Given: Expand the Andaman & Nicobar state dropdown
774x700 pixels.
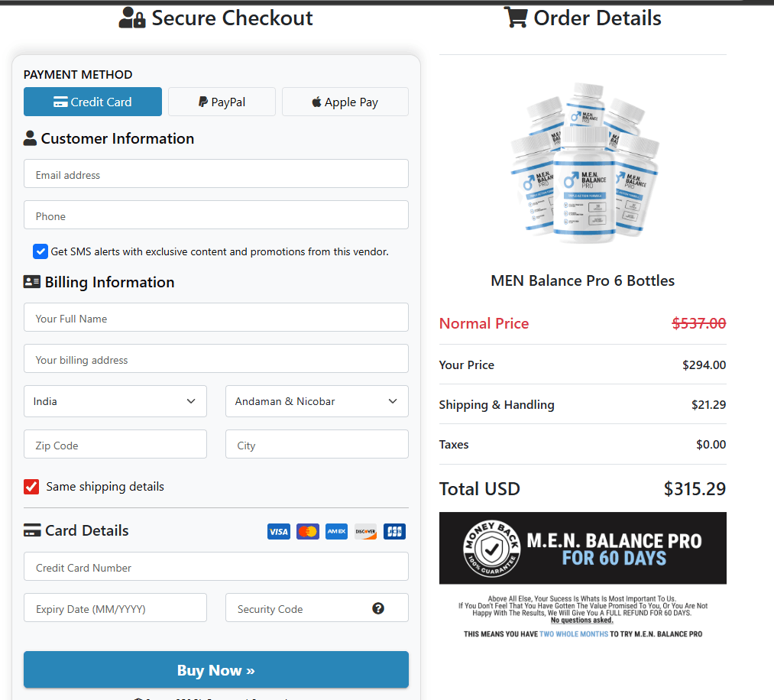Looking at the screenshot, I should (317, 401).
